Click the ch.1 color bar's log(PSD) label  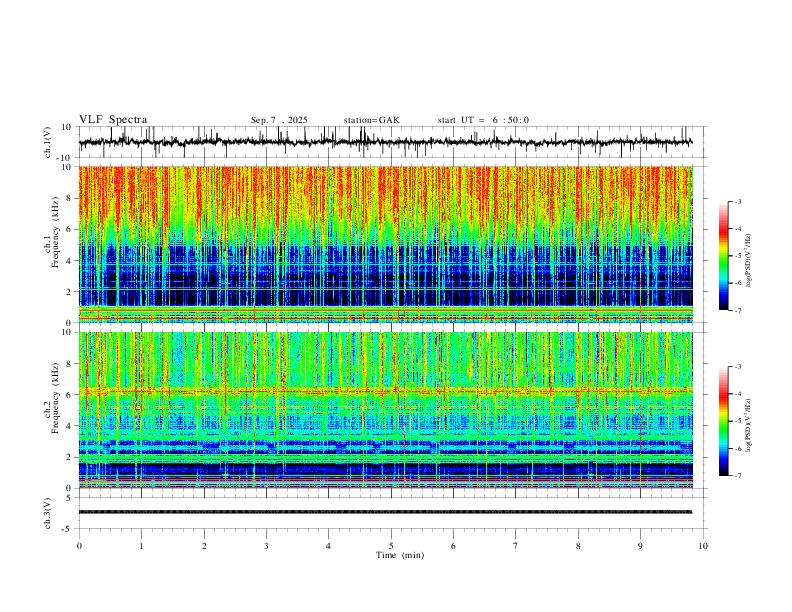coord(748,260)
